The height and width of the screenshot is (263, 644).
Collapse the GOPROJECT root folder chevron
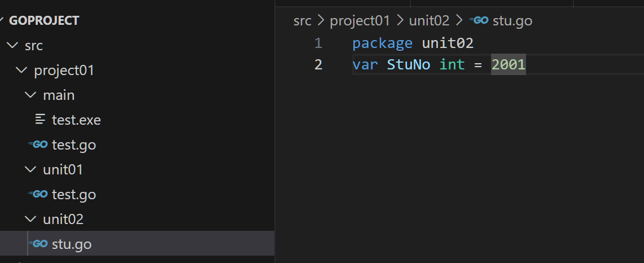click(3, 21)
